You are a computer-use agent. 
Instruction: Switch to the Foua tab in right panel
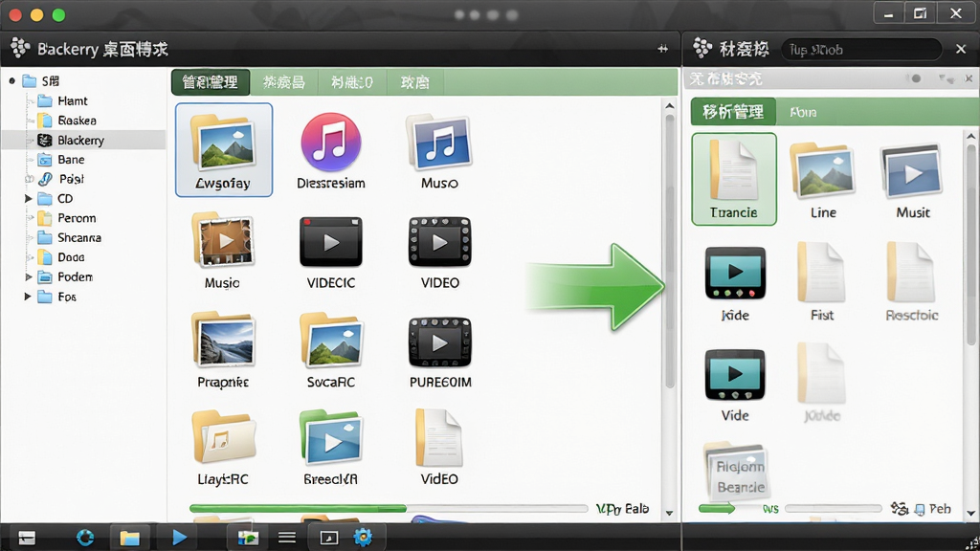[803, 112]
